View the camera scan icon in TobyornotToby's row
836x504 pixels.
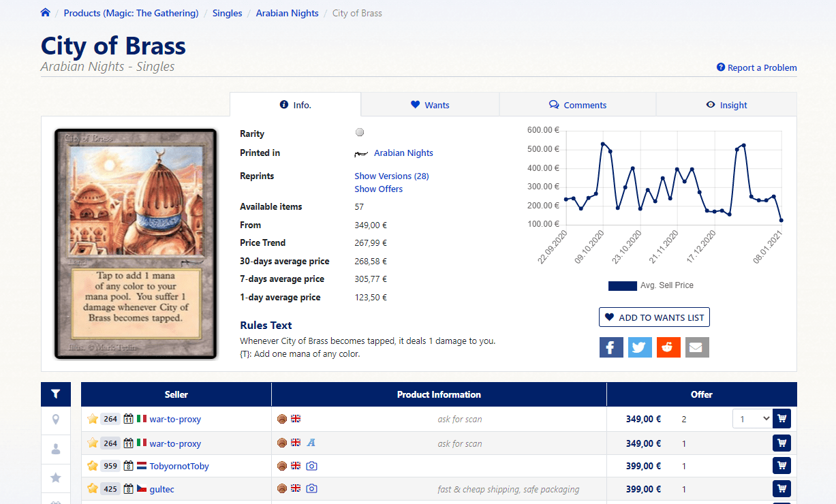pyautogui.click(x=311, y=466)
